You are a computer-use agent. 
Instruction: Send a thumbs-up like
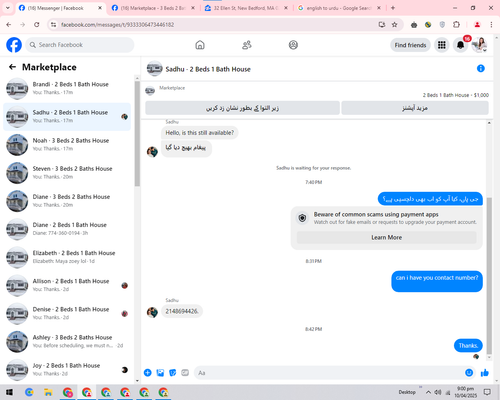pos(485,373)
